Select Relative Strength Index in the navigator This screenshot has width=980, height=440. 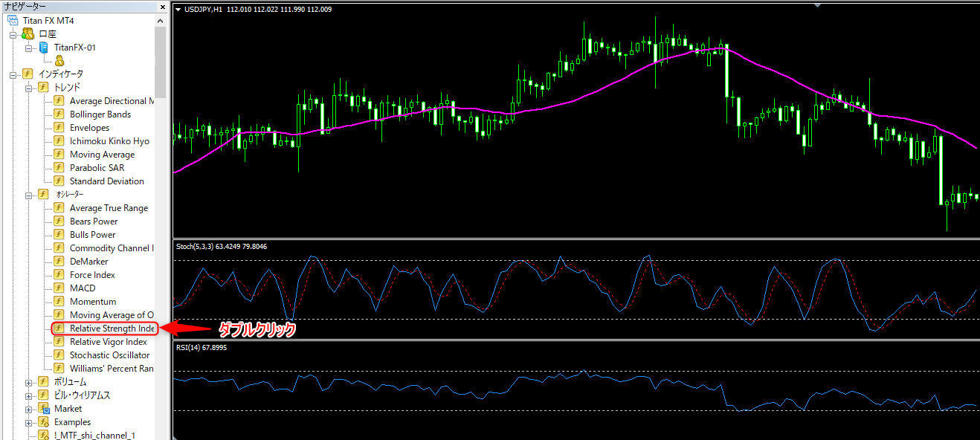(x=112, y=329)
